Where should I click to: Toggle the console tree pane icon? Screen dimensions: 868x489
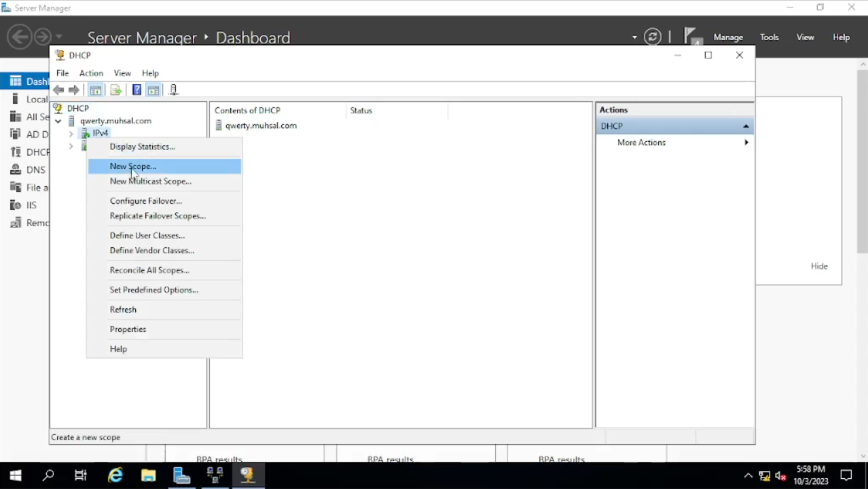click(96, 90)
